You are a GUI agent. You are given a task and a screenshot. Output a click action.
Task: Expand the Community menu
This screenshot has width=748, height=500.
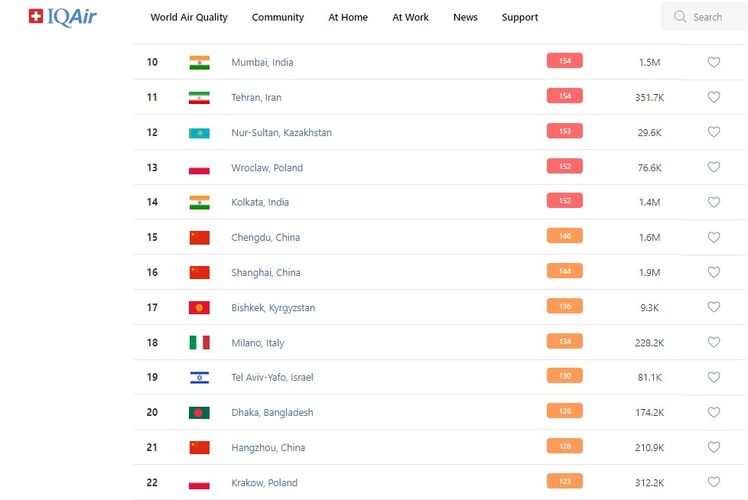click(x=278, y=17)
